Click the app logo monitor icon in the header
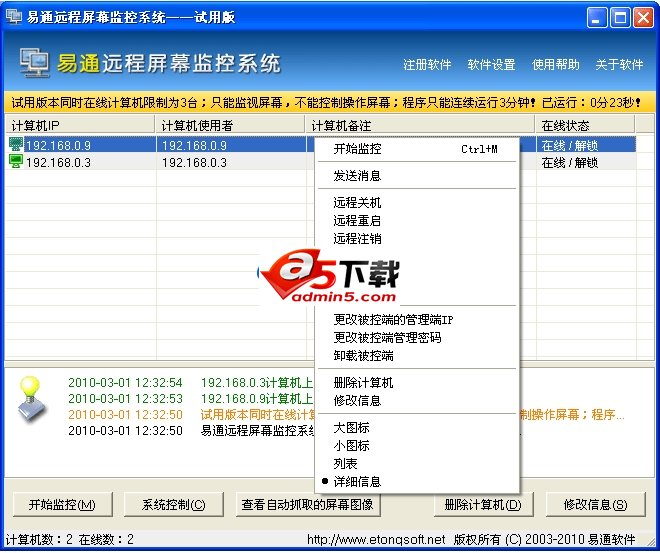The height and width of the screenshot is (553, 660). 34,63
